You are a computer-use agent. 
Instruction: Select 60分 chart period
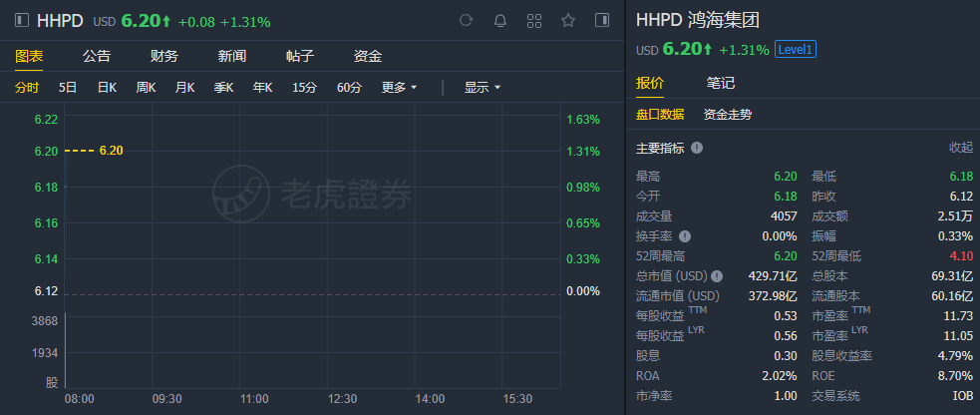click(x=349, y=88)
